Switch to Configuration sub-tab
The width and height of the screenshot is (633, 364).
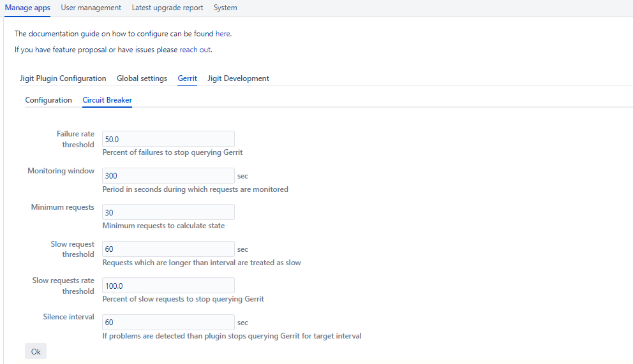point(48,100)
